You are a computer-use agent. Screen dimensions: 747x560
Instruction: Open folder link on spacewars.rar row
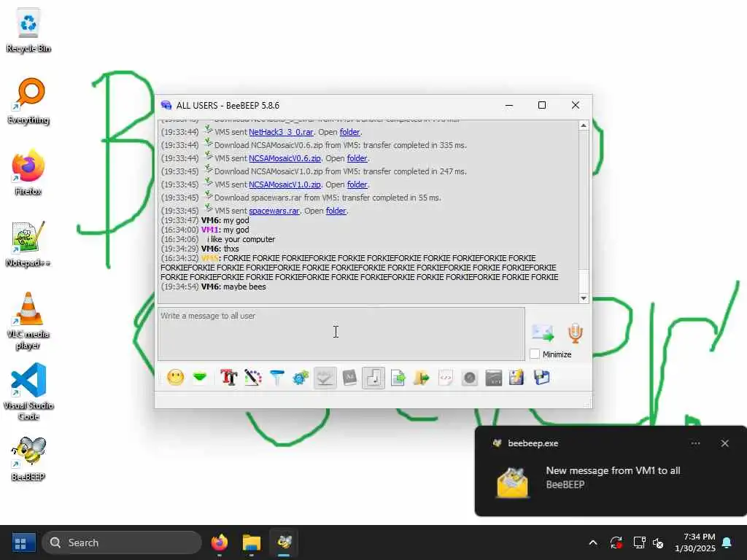coord(336,211)
